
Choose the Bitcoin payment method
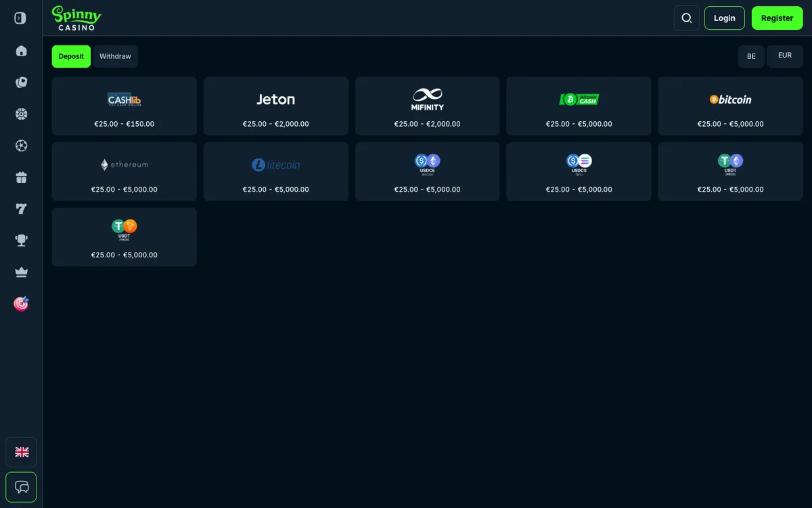coord(730,106)
